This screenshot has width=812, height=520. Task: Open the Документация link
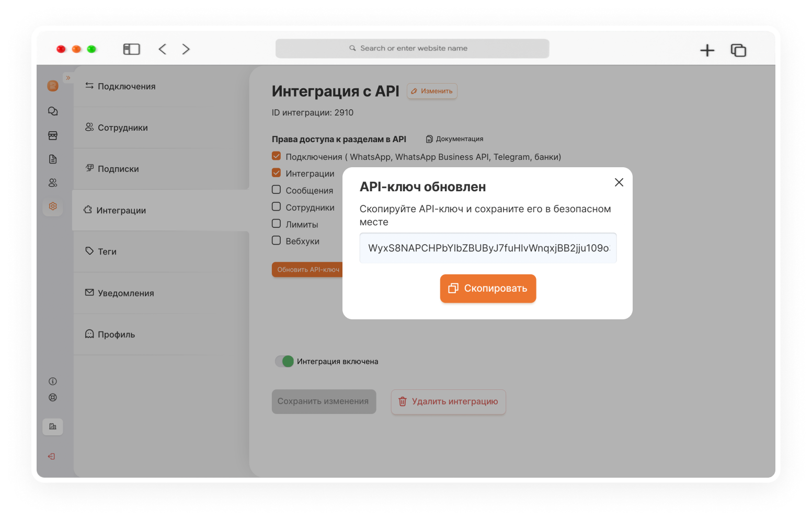(x=454, y=139)
